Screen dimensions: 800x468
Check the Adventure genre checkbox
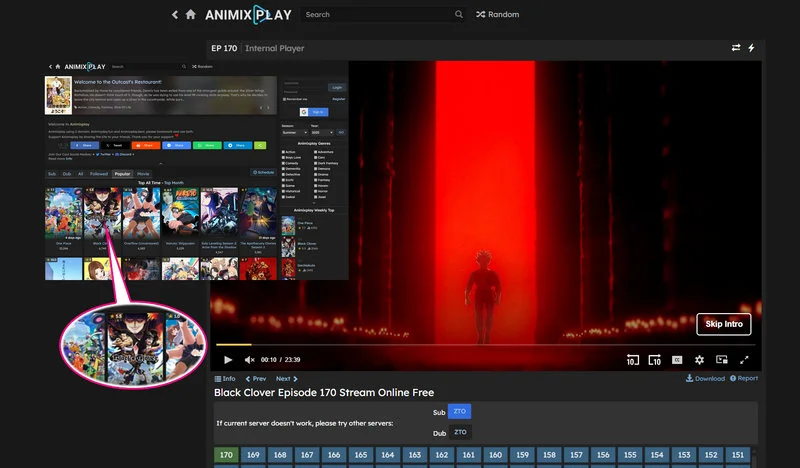(x=316, y=152)
